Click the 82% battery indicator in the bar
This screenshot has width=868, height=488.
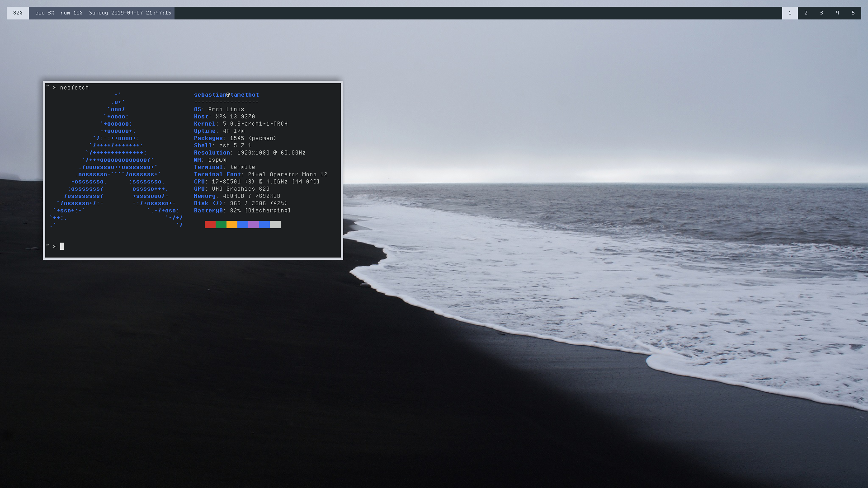tap(18, 13)
